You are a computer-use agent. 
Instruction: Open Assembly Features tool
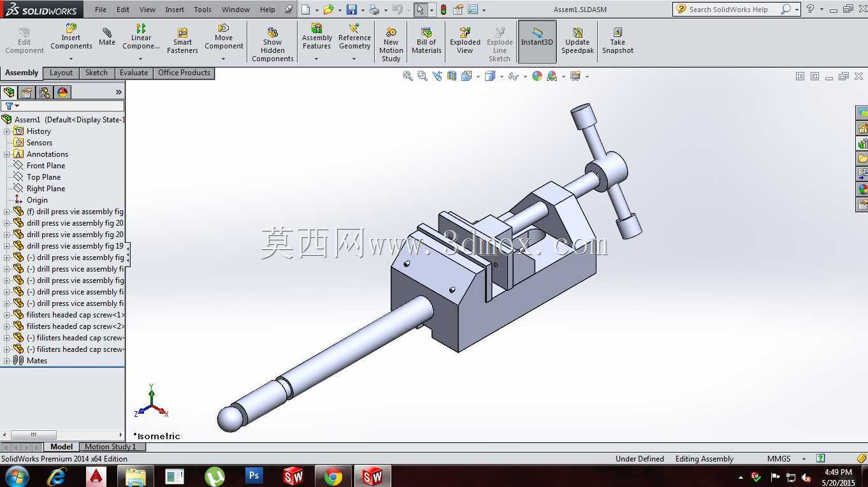317,37
